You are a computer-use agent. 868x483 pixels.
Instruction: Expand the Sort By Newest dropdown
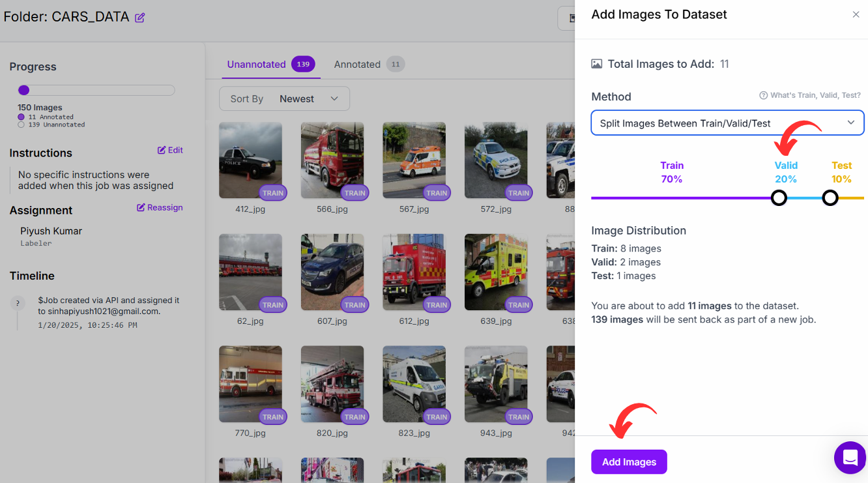(284, 98)
